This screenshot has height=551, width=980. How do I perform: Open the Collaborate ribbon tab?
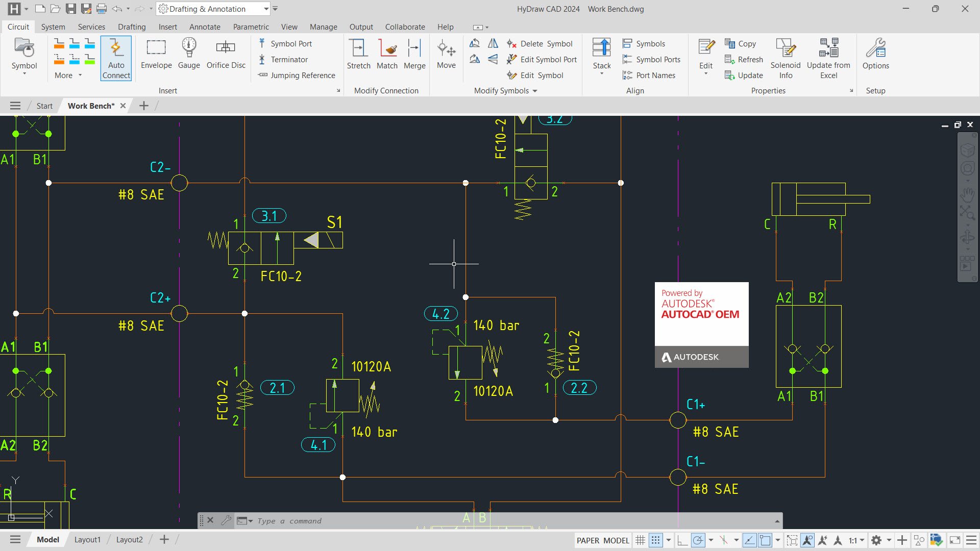[405, 27]
